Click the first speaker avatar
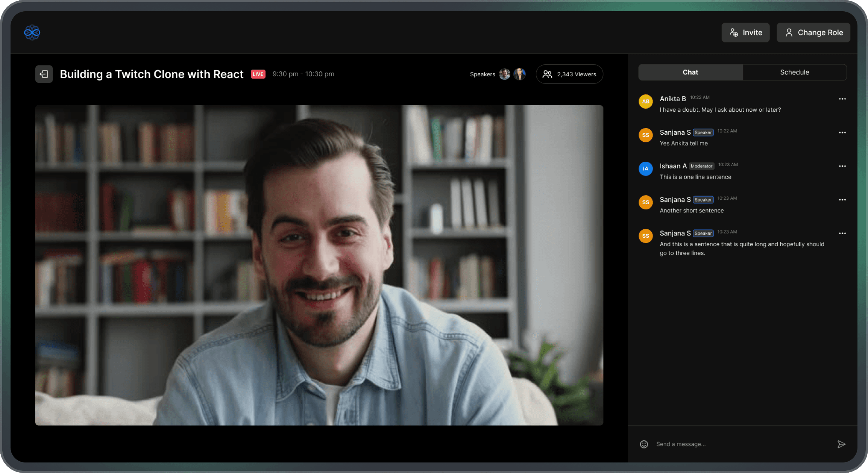The height and width of the screenshot is (473, 868). [504, 74]
